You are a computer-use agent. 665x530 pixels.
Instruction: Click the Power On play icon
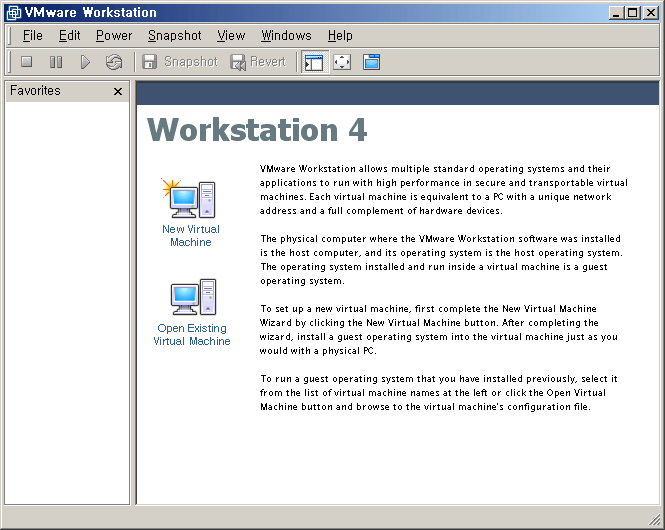(x=85, y=62)
